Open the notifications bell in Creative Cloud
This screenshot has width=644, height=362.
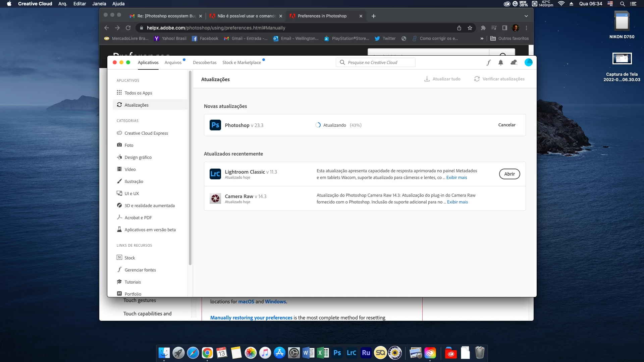pyautogui.click(x=501, y=62)
